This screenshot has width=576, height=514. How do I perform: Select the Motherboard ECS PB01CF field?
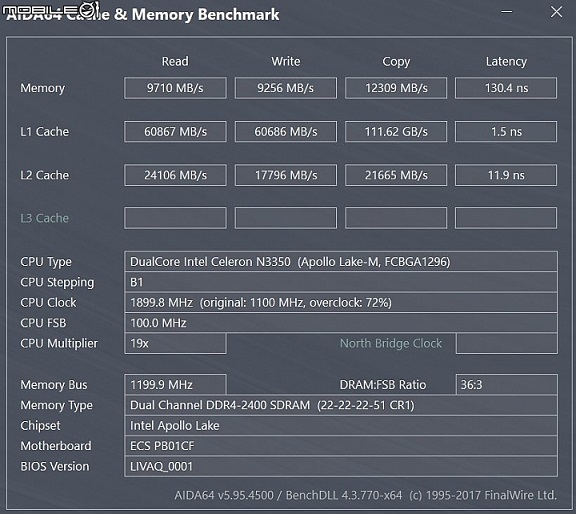pyautogui.click(x=341, y=446)
